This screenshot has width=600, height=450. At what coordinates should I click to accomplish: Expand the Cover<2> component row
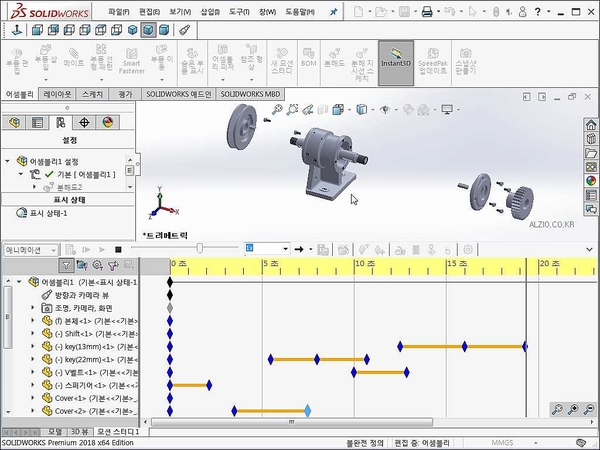(x=33, y=411)
